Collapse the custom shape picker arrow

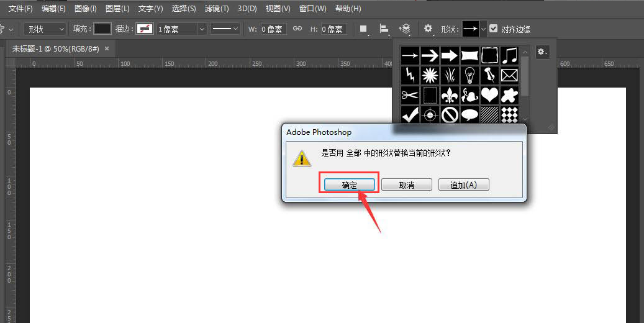click(483, 29)
